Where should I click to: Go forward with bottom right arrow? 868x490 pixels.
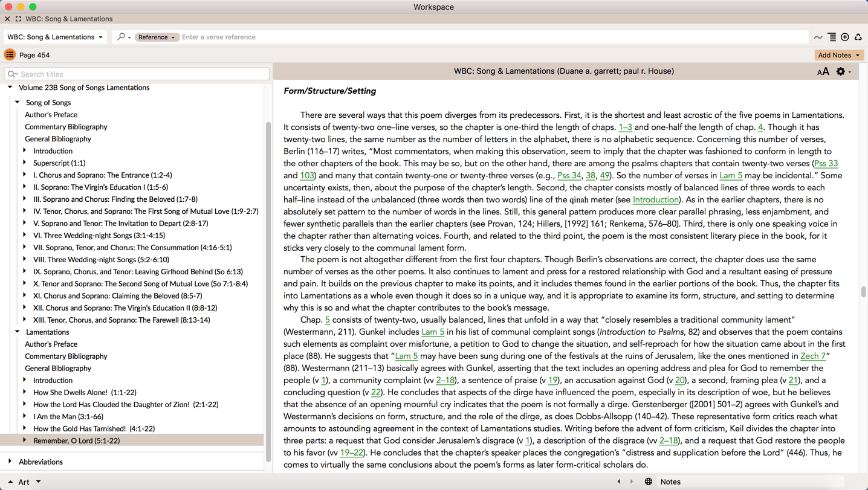click(x=632, y=482)
